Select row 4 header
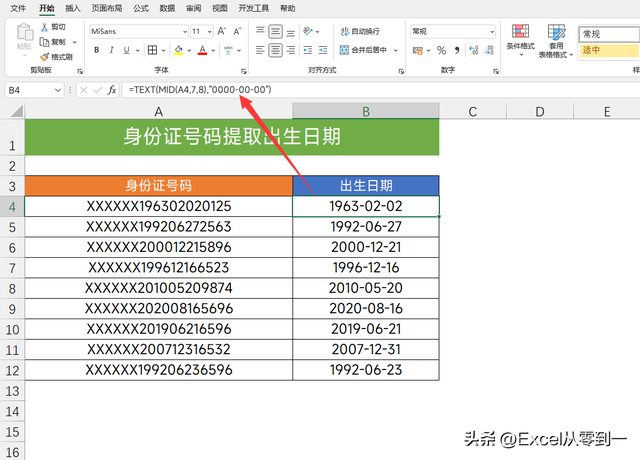The height and width of the screenshot is (460, 640). click(x=12, y=207)
